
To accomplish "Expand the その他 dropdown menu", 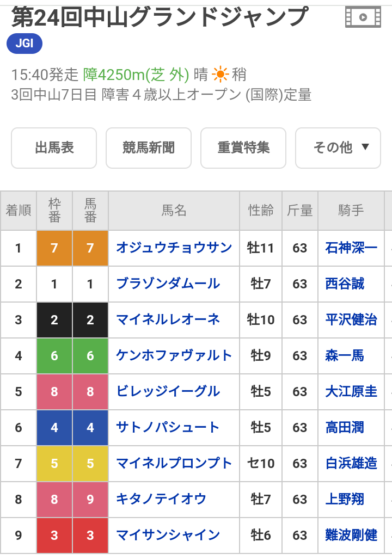I will 338,147.
